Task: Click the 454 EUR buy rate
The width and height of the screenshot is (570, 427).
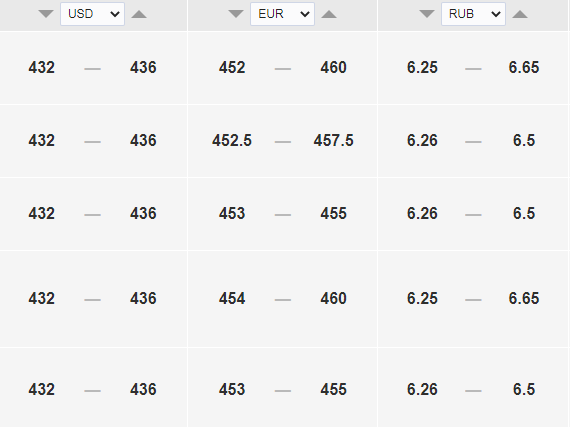Action: (232, 299)
